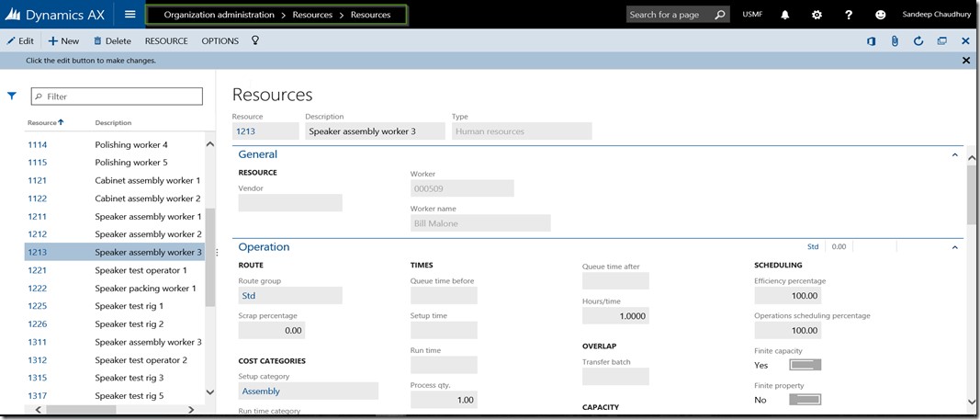Toggle the Finite property switch

pyautogui.click(x=805, y=400)
